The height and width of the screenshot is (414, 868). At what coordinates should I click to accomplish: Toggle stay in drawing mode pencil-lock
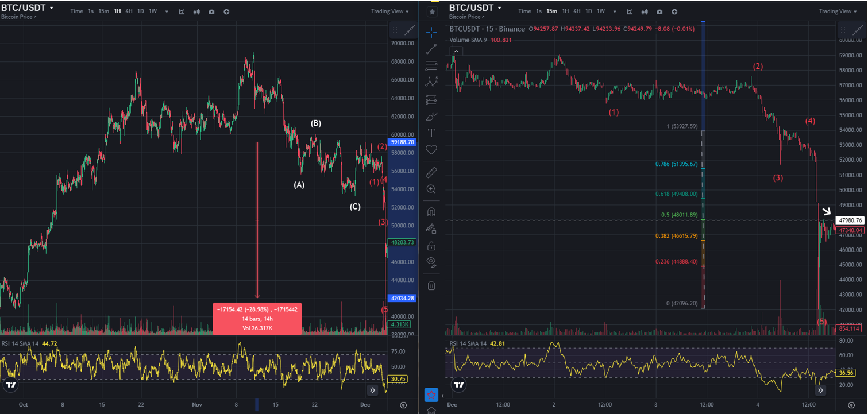(x=431, y=228)
